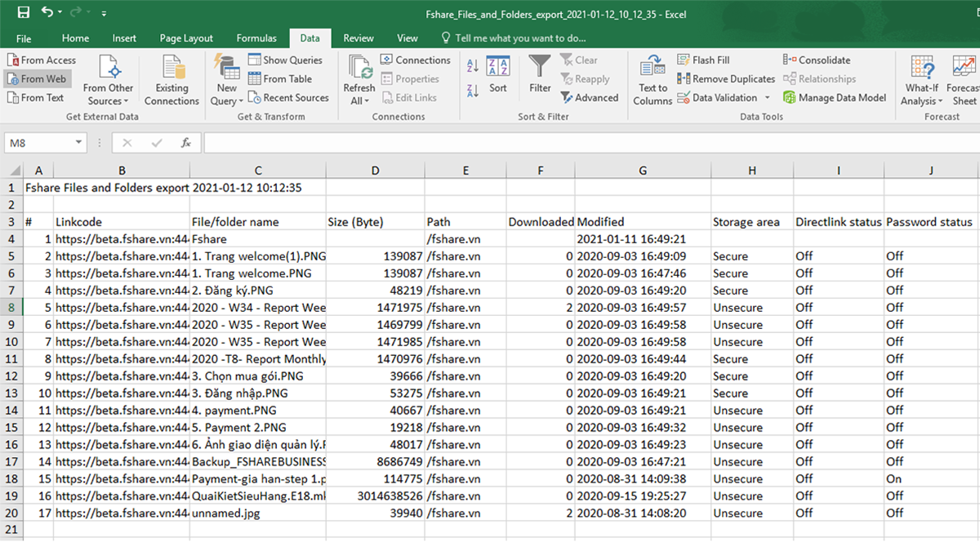Open Existing Connections
The width and height of the screenshot is (980, 542).
pos(171,80)
